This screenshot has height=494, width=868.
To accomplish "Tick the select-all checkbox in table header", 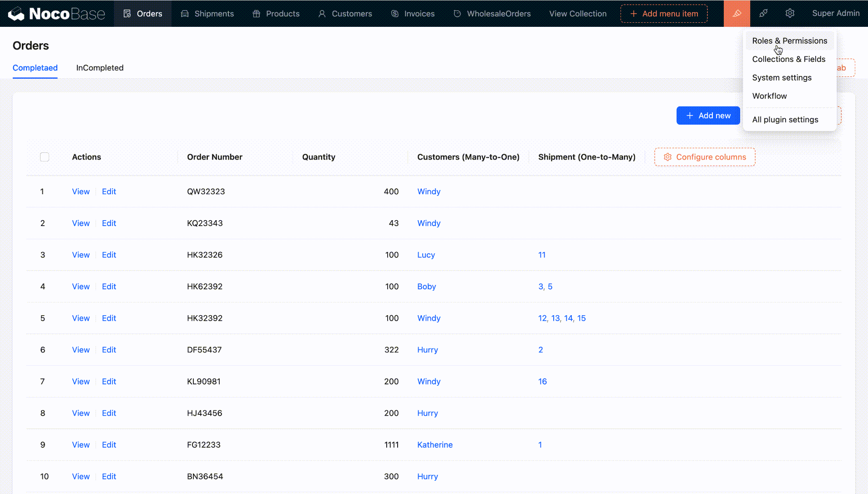I will (45, 157).
